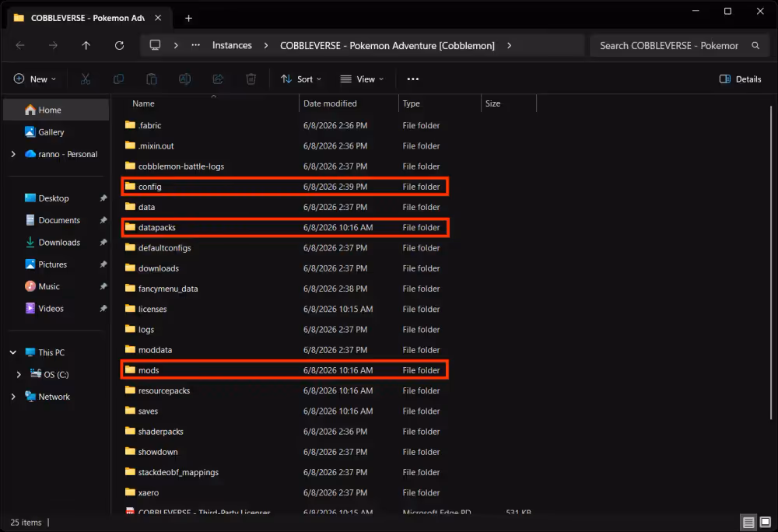Screen dimensions: 778x532
Task: Click the search magnifier icon
Action: pyautogui.click(x=755, y=46)
